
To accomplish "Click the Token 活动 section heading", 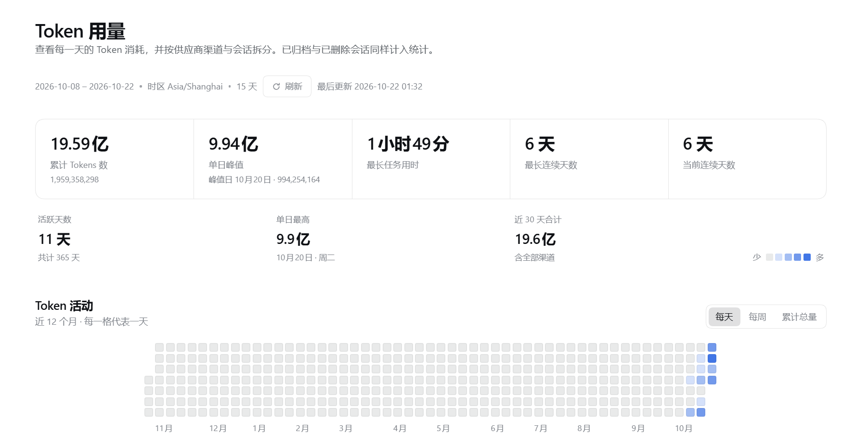I will pos(64,306).
